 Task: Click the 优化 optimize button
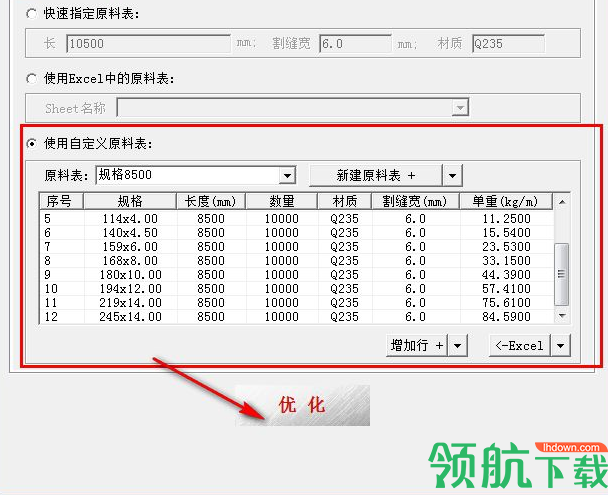302,405
